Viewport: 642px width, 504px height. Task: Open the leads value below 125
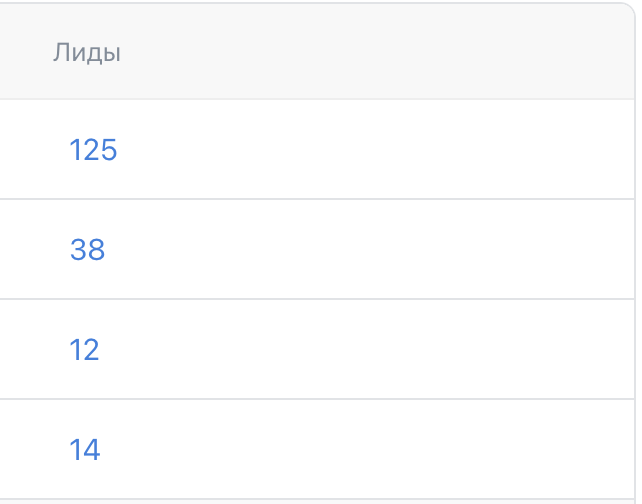(x=87, y=250)
